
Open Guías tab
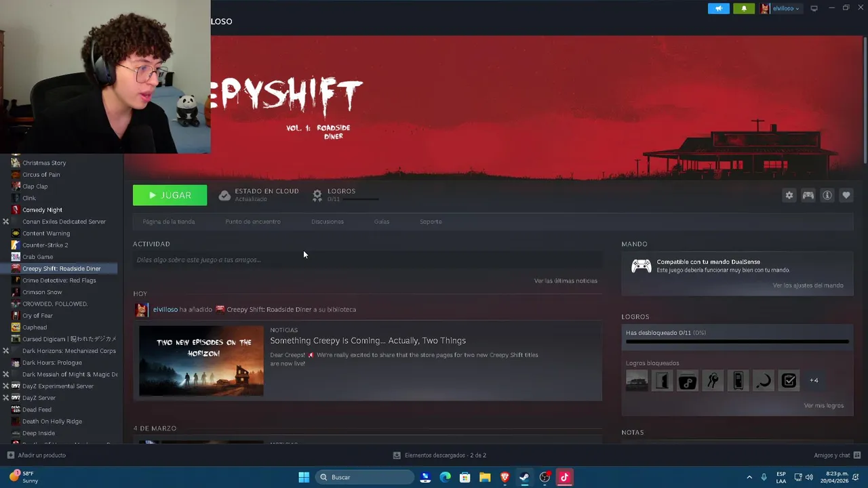382,222
